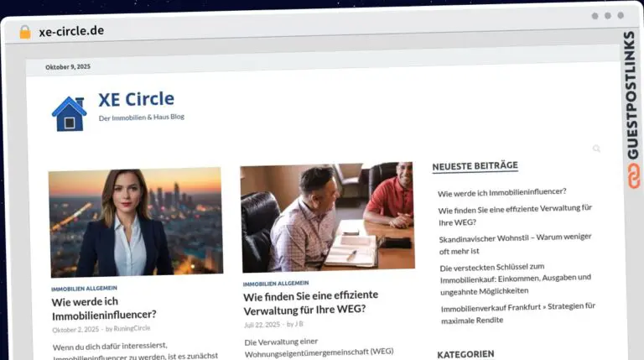The height and width of the screenshot is (360, 644).
Task: Click the orange padlock icon
Action: [24, 32]
